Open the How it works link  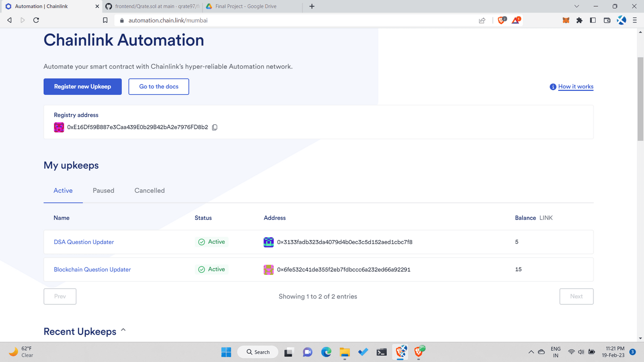coord(576,87)
